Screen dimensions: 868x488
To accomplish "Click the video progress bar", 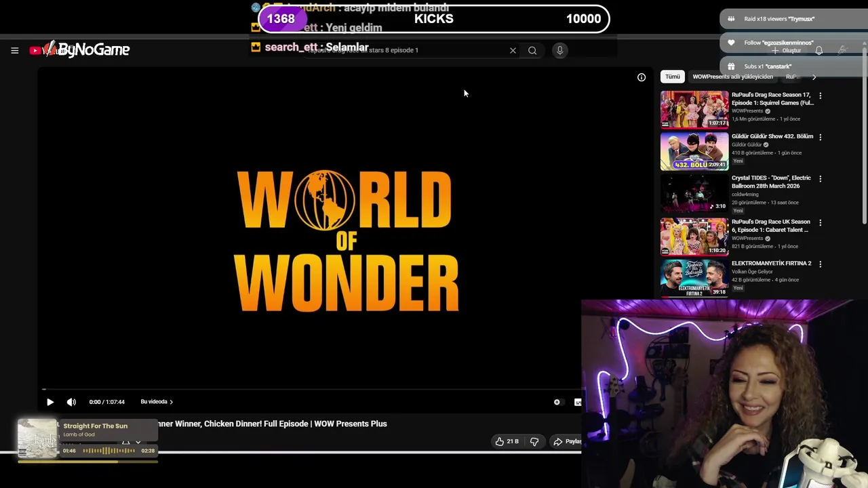I will click(x=312, y=389).
